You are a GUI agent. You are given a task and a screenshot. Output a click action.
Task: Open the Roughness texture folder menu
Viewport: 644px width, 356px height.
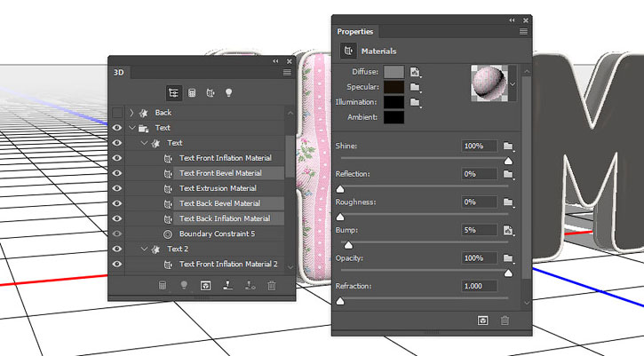508,202
